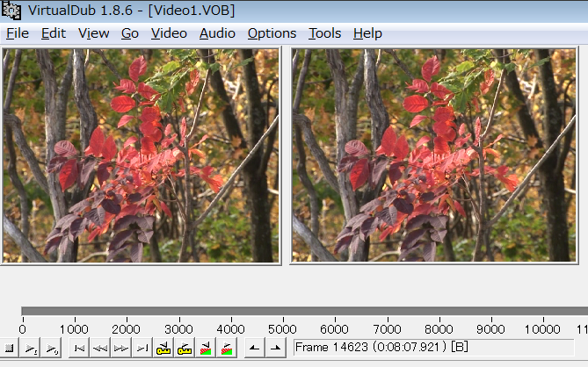Open the Tools menu
Image resolution: width=588 pixels, height=367 pixels.
tap(324, 33)
